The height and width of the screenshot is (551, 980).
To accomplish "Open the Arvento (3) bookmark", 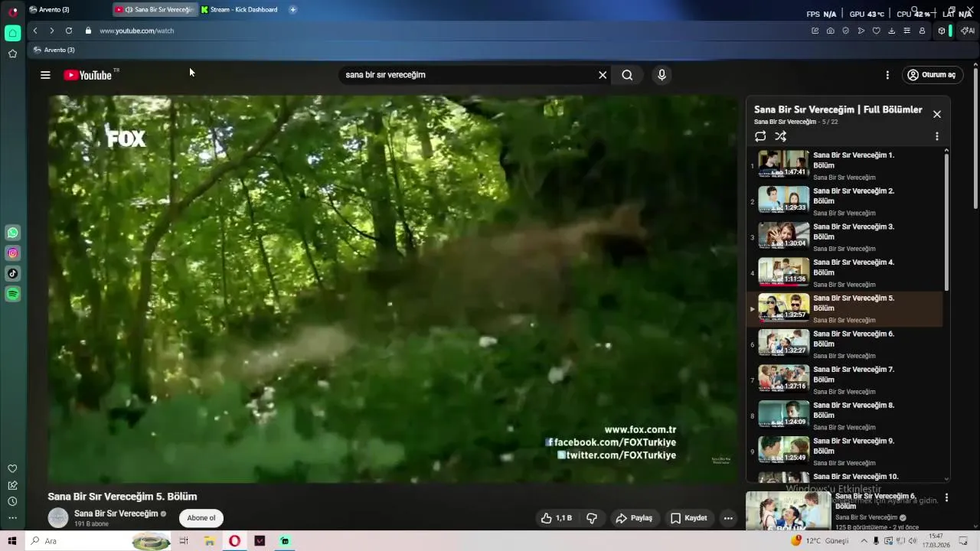I will [54, 50].
